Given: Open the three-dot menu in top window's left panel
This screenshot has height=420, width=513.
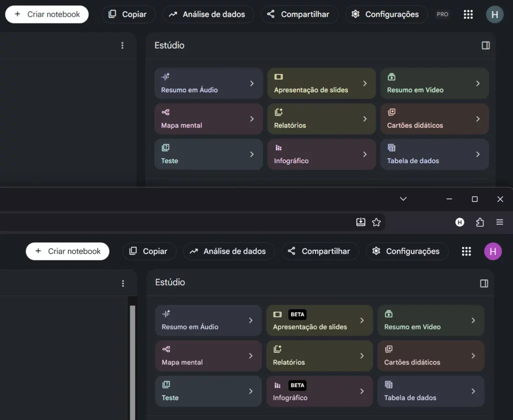Looking at the screenshot, I should 122,46.
